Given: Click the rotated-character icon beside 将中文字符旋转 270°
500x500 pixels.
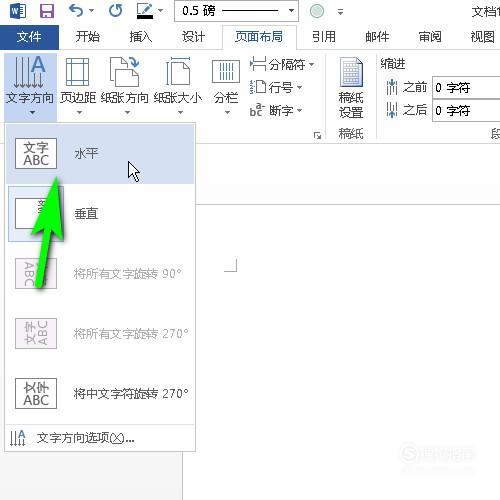Looking at the screenshot, I should click(x=36, y=393).
